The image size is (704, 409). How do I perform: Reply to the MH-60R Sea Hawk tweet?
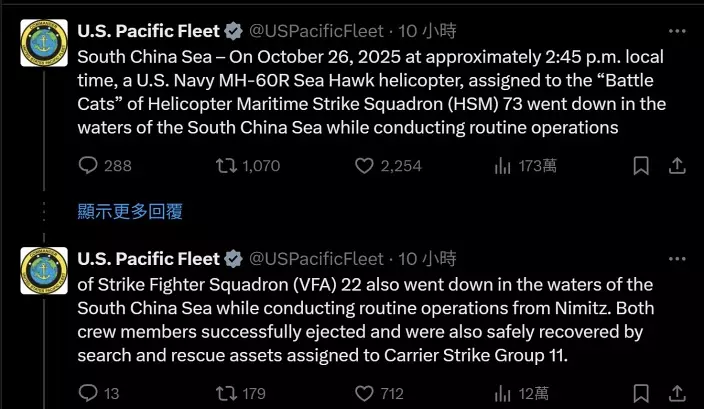(x=88, y=166)
